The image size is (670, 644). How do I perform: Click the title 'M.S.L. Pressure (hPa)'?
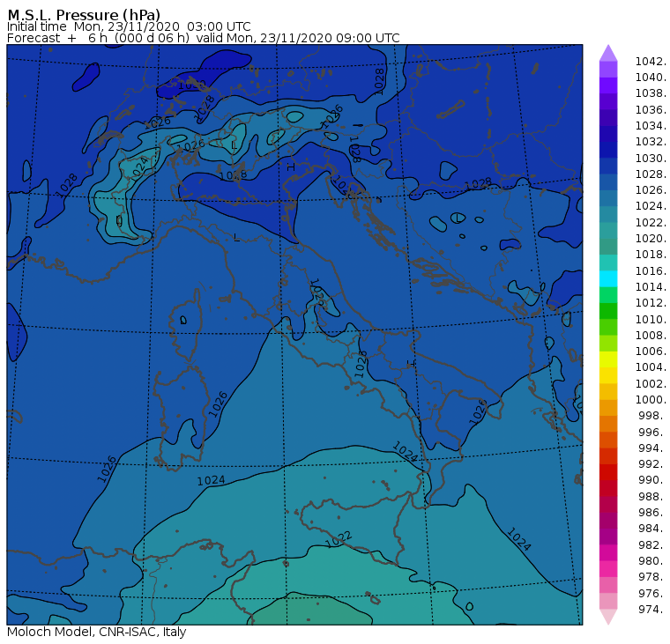(84, 15)
